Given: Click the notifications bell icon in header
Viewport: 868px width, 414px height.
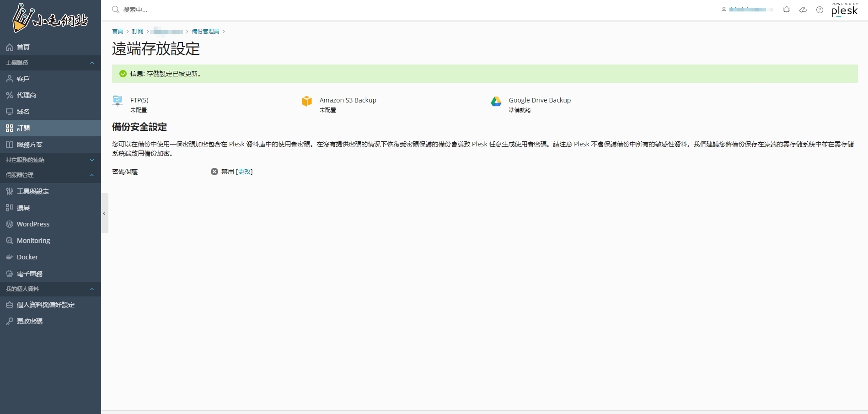Looking at the screenshot, I should point(787,10).
